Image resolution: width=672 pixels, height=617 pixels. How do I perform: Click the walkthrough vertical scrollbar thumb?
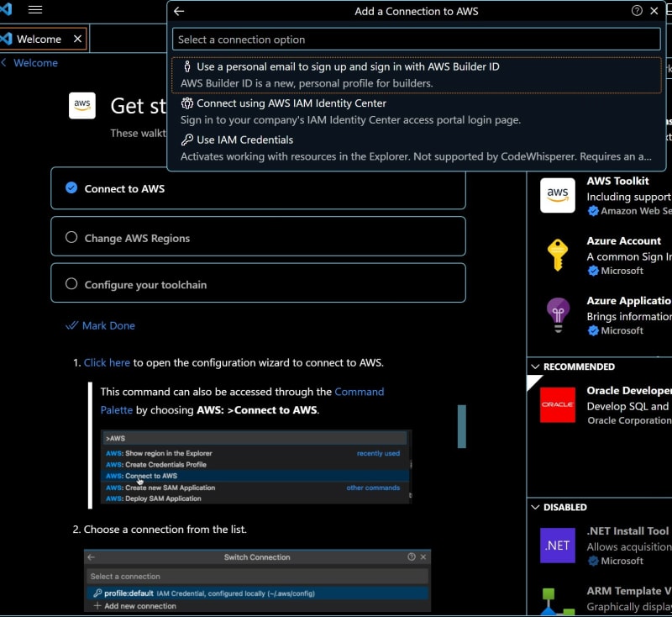(x=461, y=426)
